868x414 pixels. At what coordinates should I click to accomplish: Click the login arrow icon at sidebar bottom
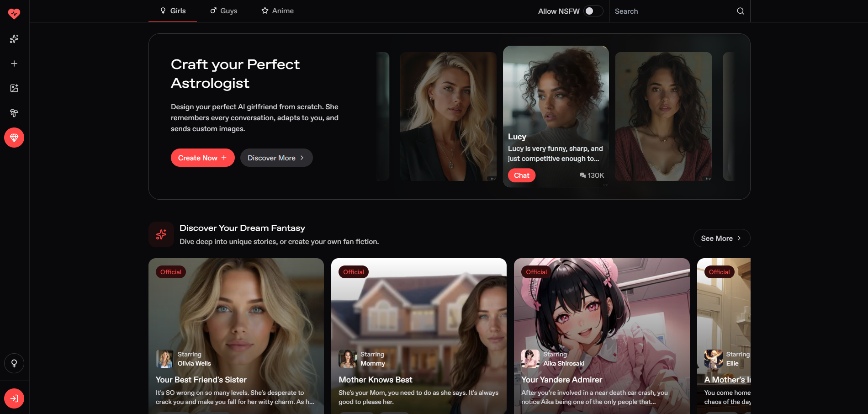pos(14,398)
